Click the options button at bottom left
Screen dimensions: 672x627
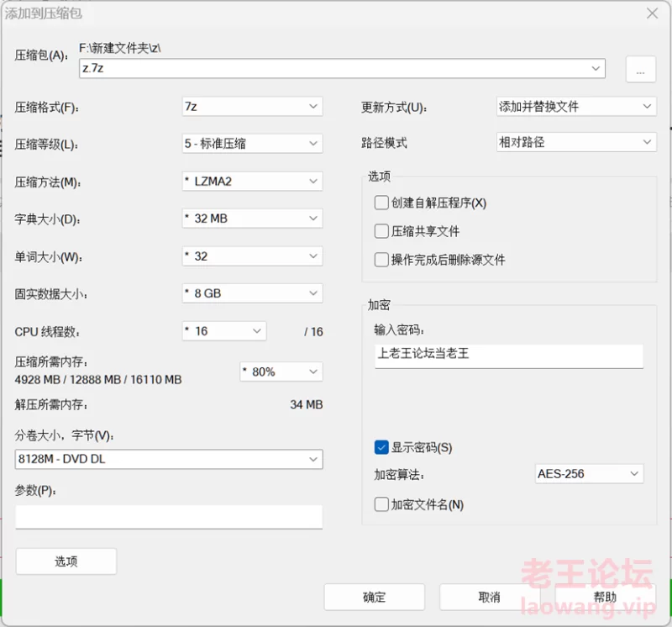(66, 561)
